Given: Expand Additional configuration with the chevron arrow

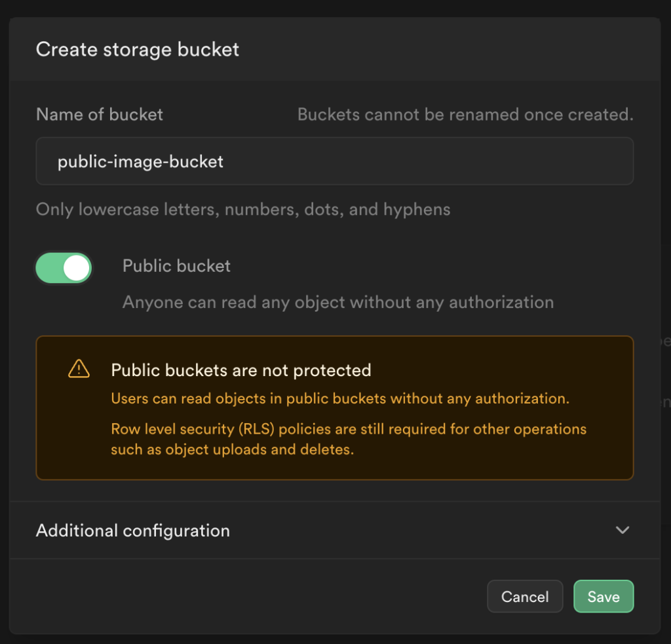Looking at the screenshot, I should coord(623,530).
